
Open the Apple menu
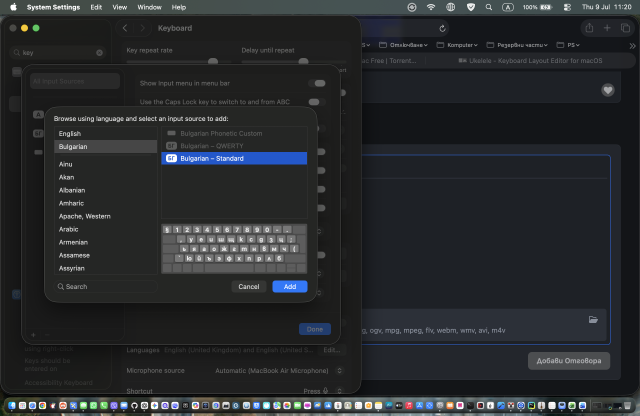[13, 7]
